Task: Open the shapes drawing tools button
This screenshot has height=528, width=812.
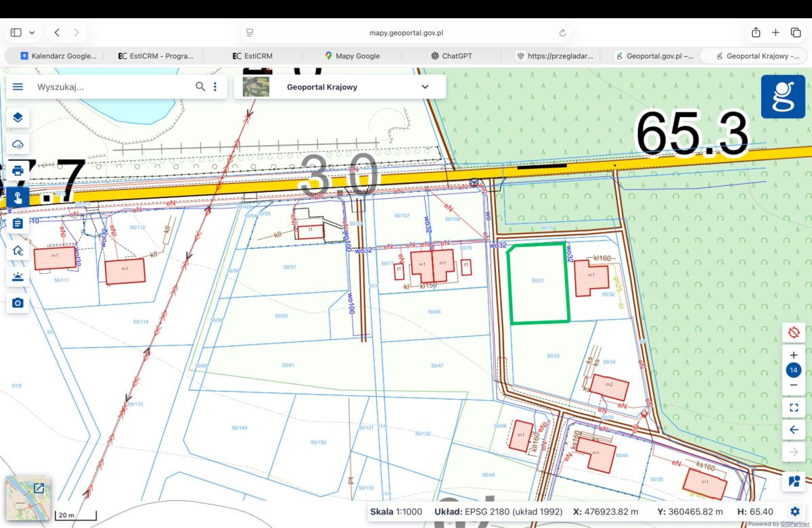Action: (x=794, y=481)
